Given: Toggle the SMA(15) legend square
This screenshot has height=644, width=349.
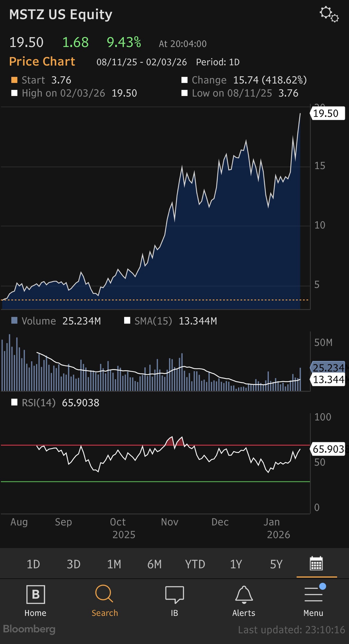Looking at the screenshot, I should click(127, 320).
